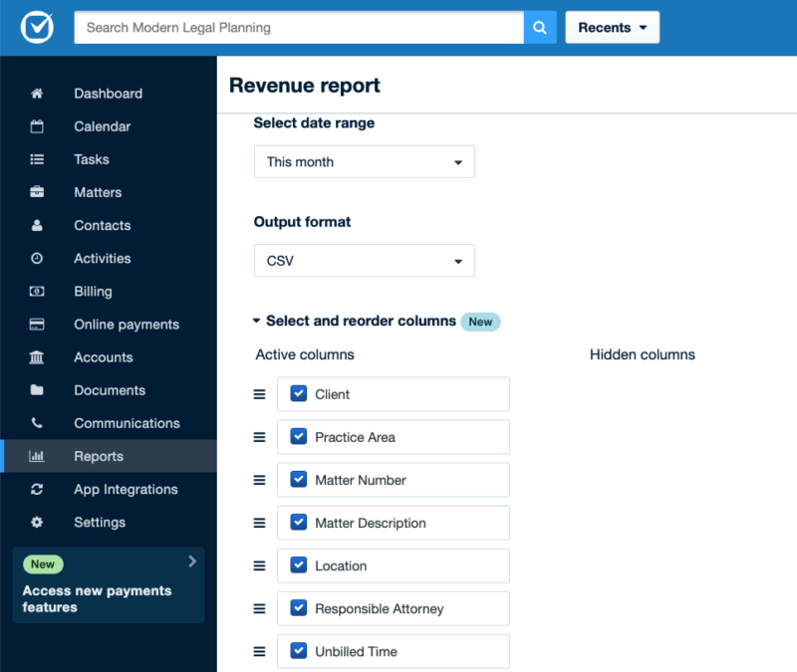Screen dimensions: 797x672
Task: Click the New badge next to column options
Action: tap(480, 322)
